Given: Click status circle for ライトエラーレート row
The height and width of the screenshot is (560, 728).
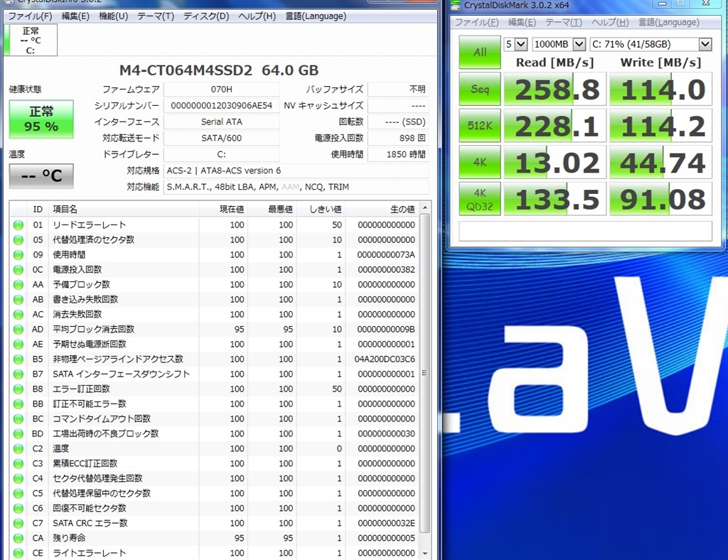Looking at the screenshot, I should (x=18, y=553).
